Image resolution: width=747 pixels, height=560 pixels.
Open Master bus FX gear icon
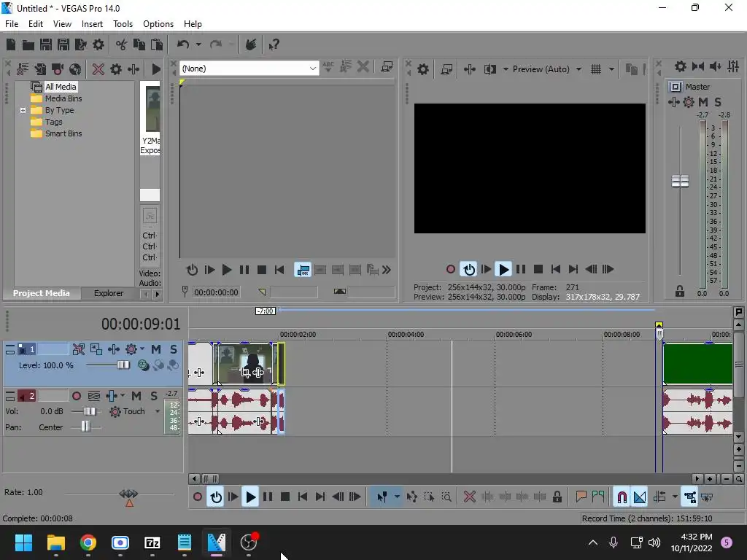689,102
